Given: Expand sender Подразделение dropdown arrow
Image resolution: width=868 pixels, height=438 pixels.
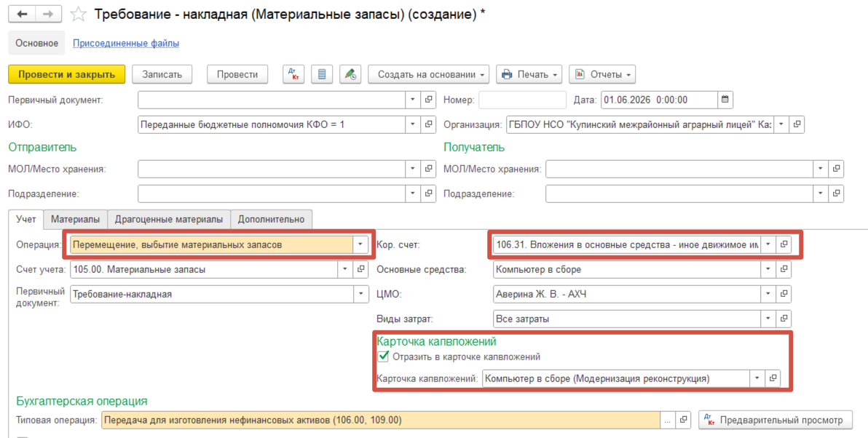Looking at the screenshot, I should coord(412,194).
